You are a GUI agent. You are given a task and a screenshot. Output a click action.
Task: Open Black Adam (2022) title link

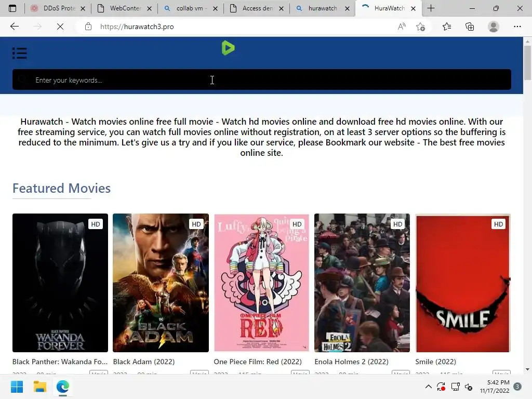click(x=144, y=362)
